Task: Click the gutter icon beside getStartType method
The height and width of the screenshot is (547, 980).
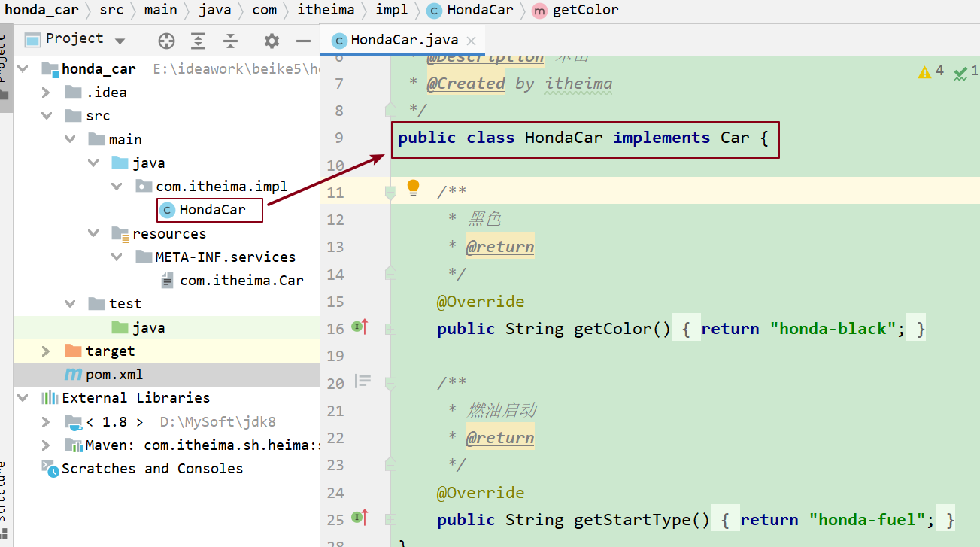Action: [x=360, y=518]
